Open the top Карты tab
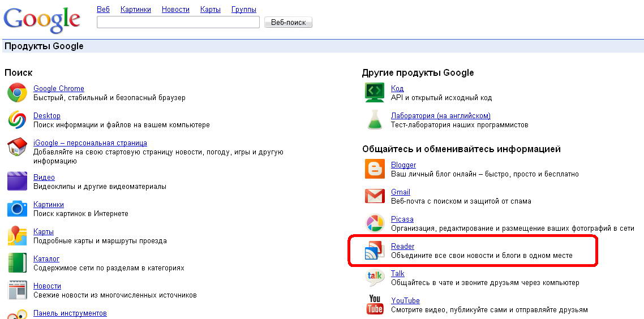The height and width of the screenshot is (319, 644). 211,9
